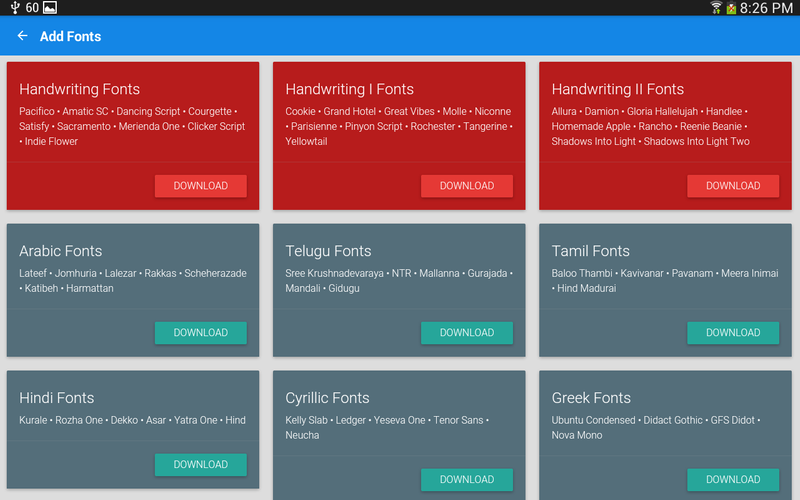Select the Handwriting Fonts card heading
Screen dimensions: 800x500
tap(80, 89)
